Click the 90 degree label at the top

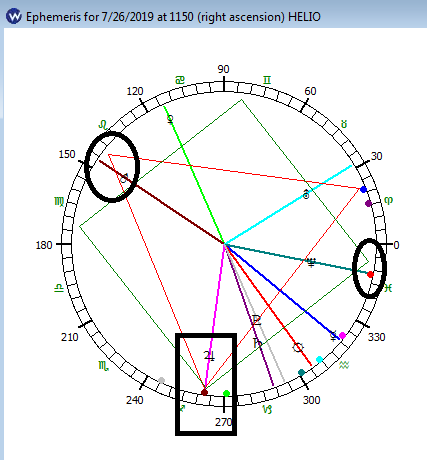[223, 69]
